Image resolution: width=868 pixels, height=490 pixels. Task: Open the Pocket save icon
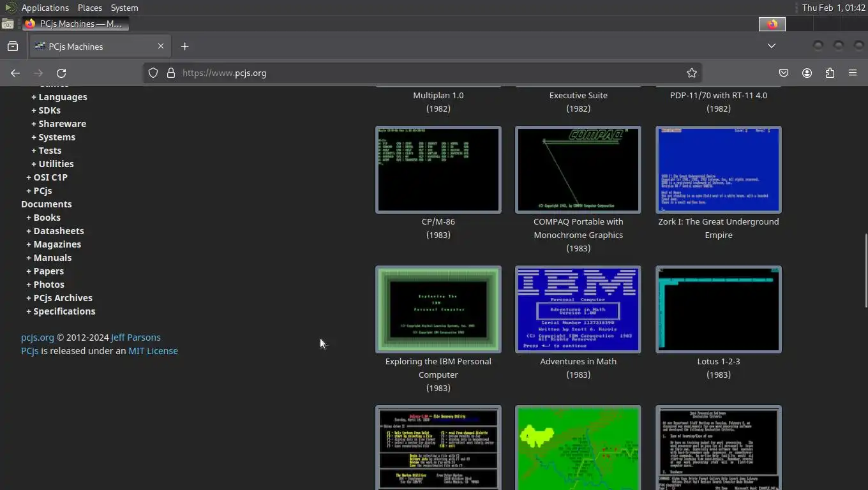tap(784, 73)
